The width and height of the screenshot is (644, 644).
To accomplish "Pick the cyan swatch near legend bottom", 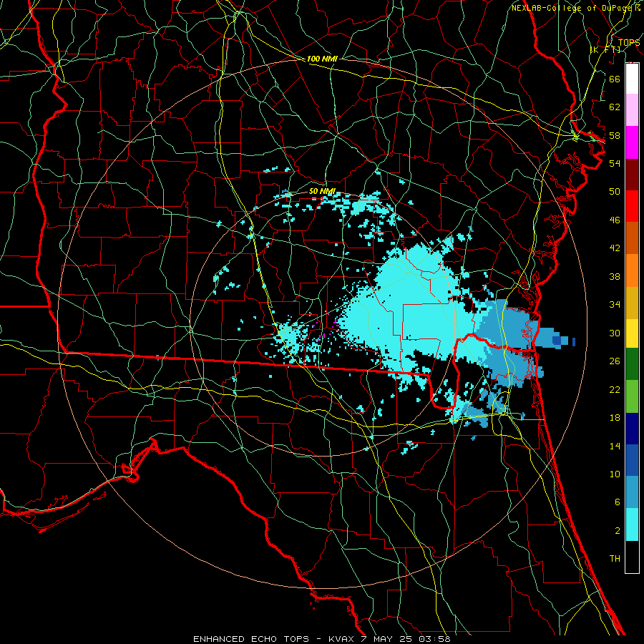I will [x=632, y=525].
